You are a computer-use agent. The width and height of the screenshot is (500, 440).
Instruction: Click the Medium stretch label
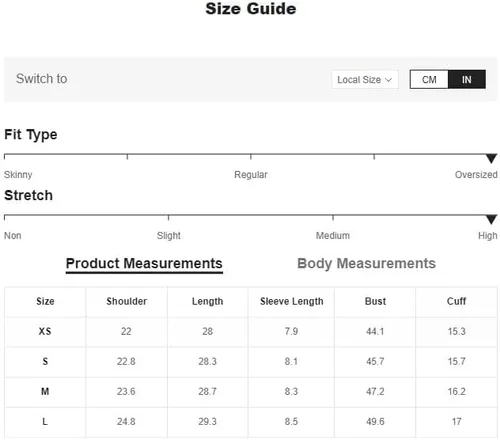tap(333, 236)
